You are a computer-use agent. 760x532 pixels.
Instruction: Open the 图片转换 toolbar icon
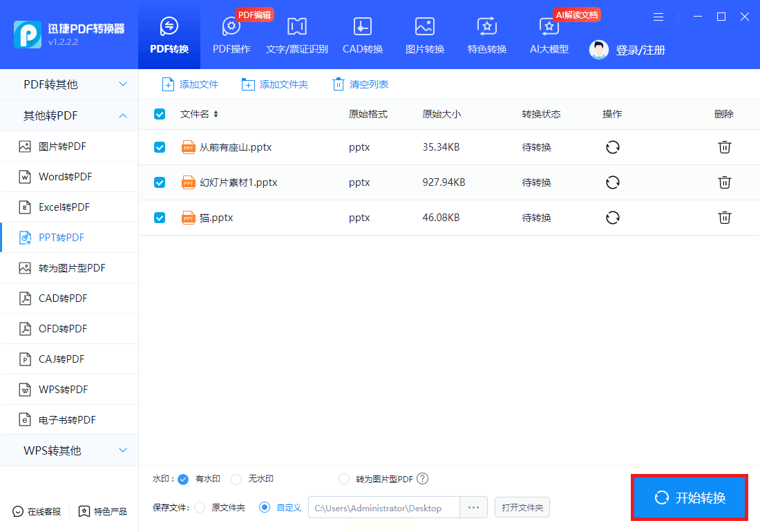click(425, 27)
